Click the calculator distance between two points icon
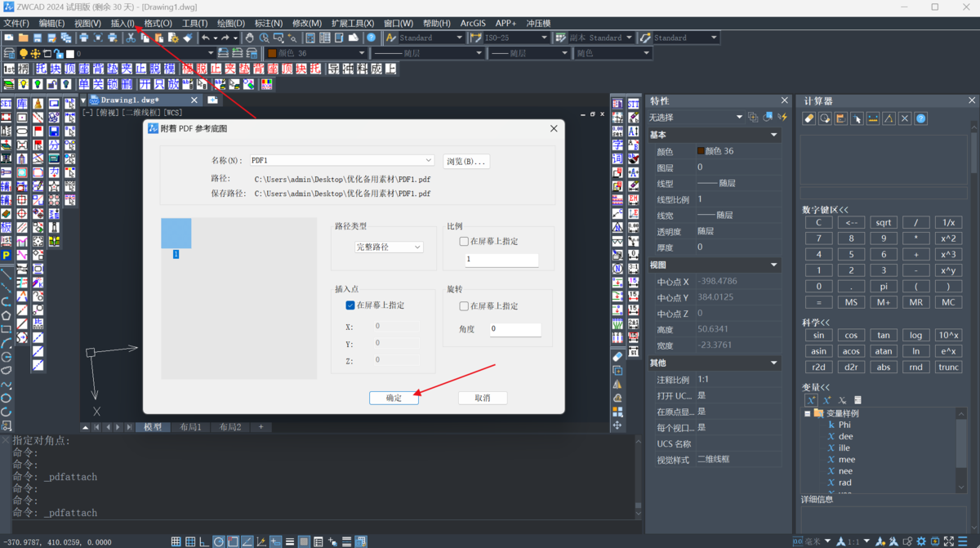 [873, 118]
